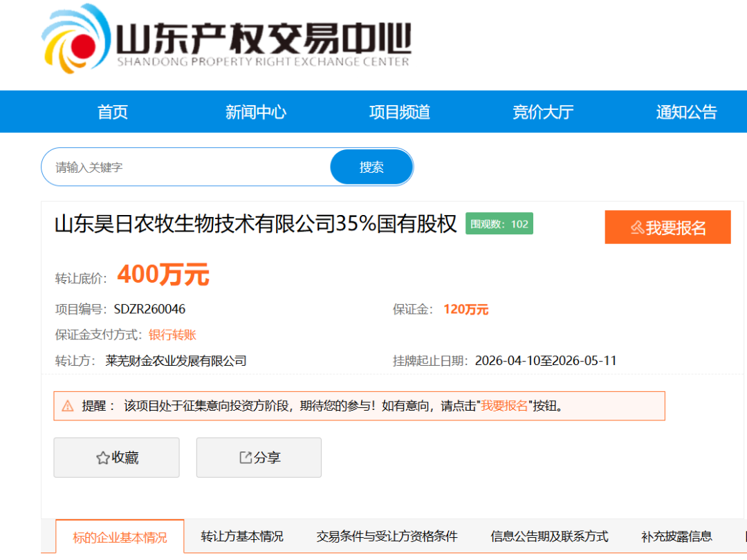
Task: Click the transferor 莱芜财金农业发展有限公司
Action: (x=176, y=361)
